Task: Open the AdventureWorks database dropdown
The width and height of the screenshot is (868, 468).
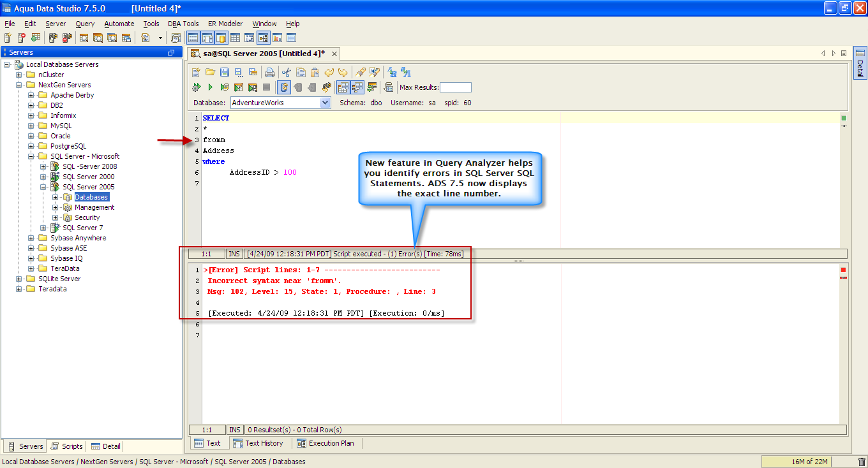Action: click(325, 103)
